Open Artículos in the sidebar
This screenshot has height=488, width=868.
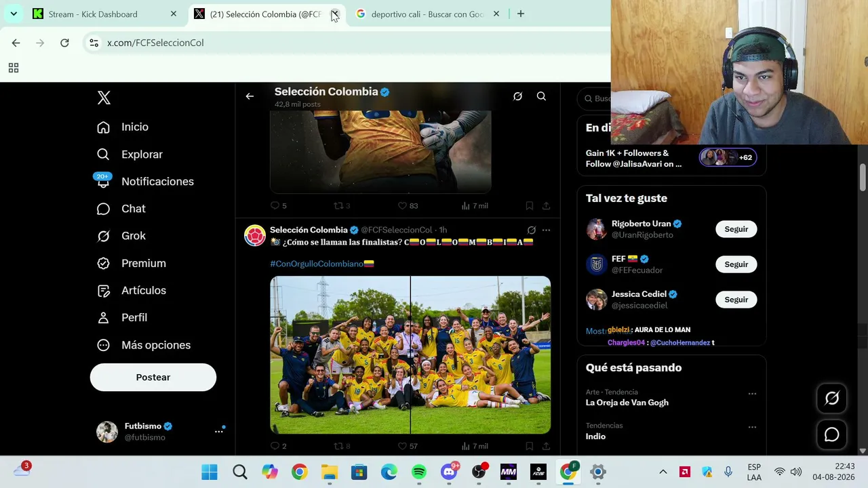[132, 290]
